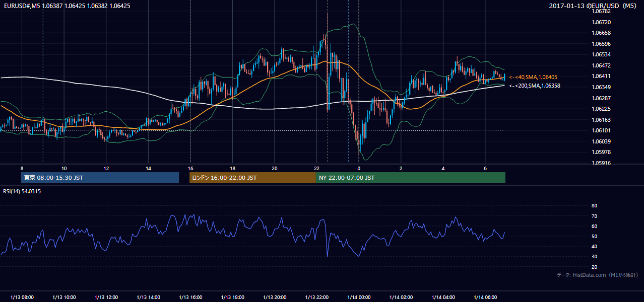The image size is (644, 302).
Task: Click price level 1.06472 on the axis
Action: point(601,65)
